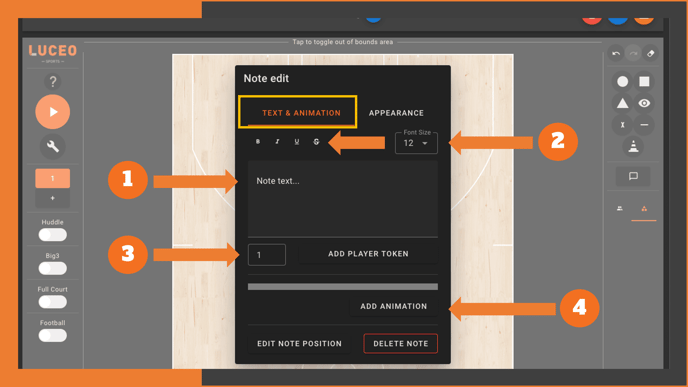688x387 pixels.
Task: Click the Add Player Token button
Action: (368, 254)
